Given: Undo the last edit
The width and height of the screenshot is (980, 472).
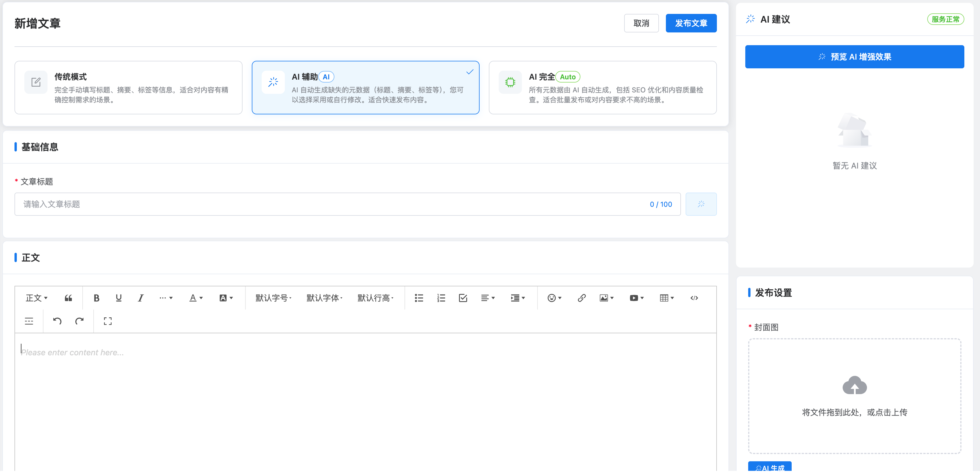Looking at the screenshot, I should (57, 321).
